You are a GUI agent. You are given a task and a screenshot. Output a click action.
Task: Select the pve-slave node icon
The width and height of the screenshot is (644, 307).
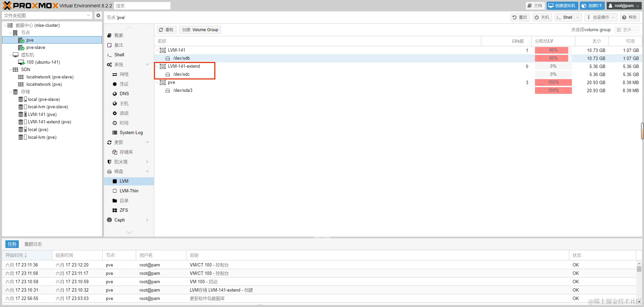coord(21,48)
